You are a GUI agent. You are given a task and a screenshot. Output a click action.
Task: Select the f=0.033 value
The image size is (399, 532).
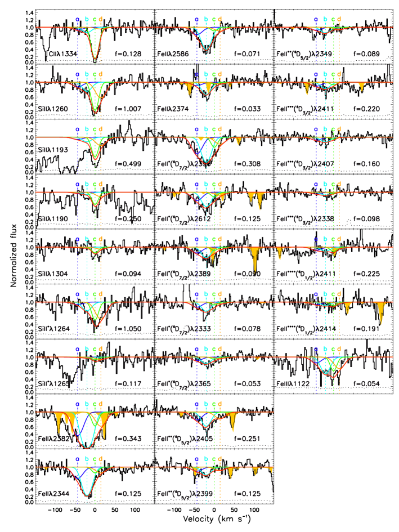click(x=248, y=109)
